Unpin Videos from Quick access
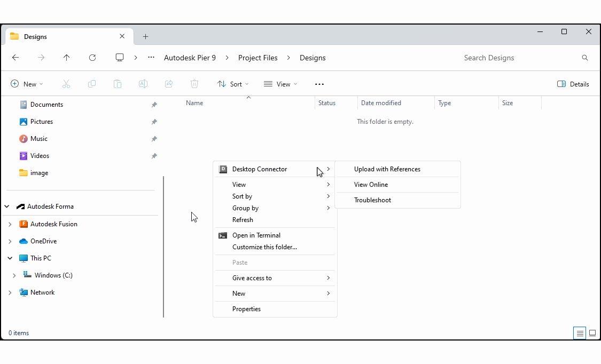The height and width of the screenshot is (364, 601). click(x=154, y=156)
